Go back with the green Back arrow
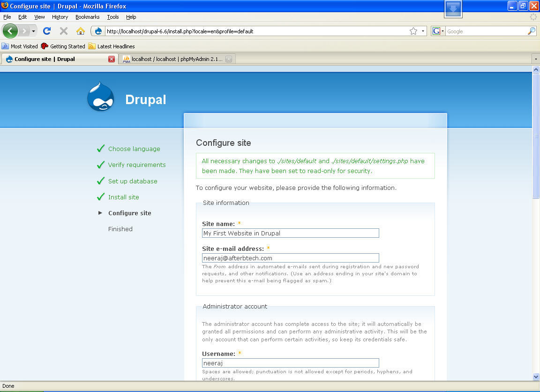The image size is (540, 392). (x=10, y=31)
